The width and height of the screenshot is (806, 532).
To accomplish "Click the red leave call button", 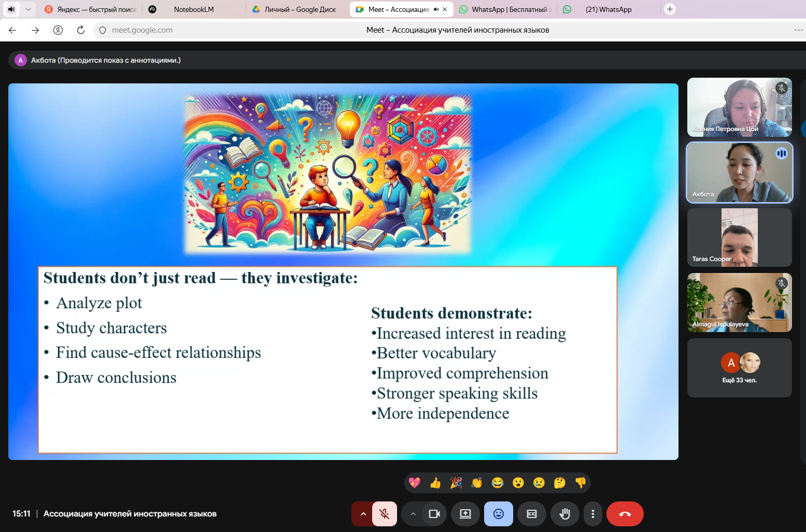I will (625, 514).
